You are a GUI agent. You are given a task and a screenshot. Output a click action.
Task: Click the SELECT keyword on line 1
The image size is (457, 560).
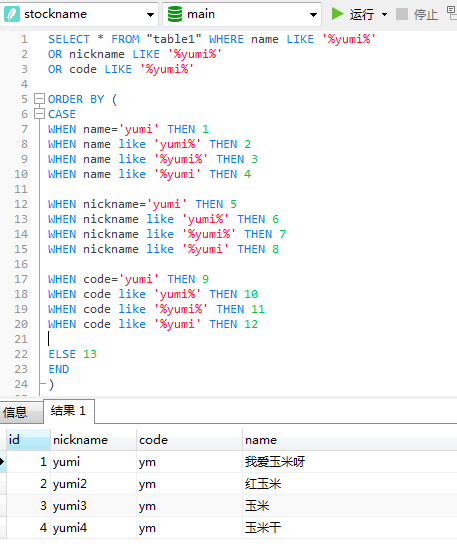pos(69,39)
